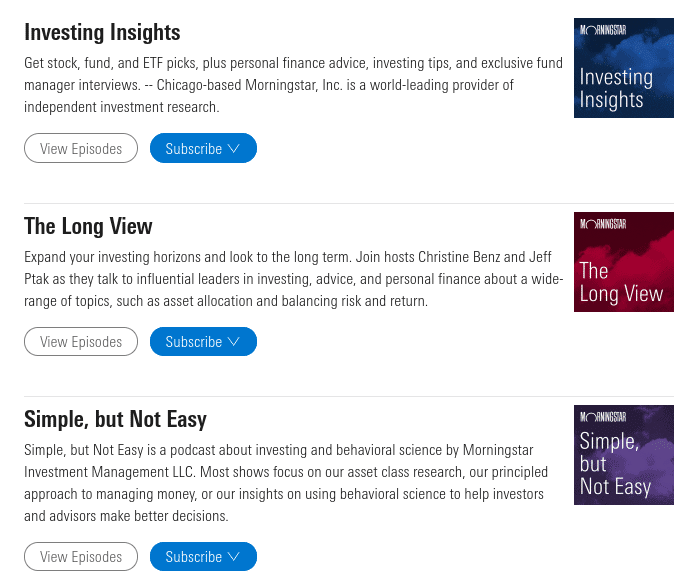Viewport: 699px width, 582px height.
Task: Open The Long View podcast title
Action: (88, 226)
